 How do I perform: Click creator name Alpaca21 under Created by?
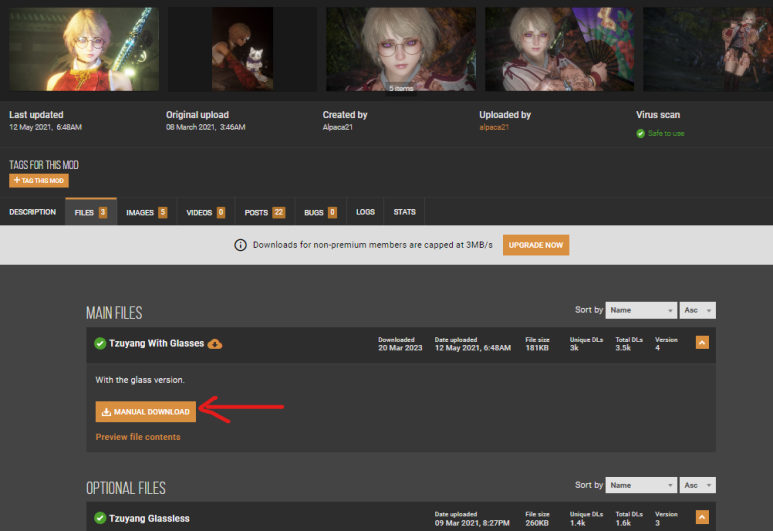tap(338, 127)
